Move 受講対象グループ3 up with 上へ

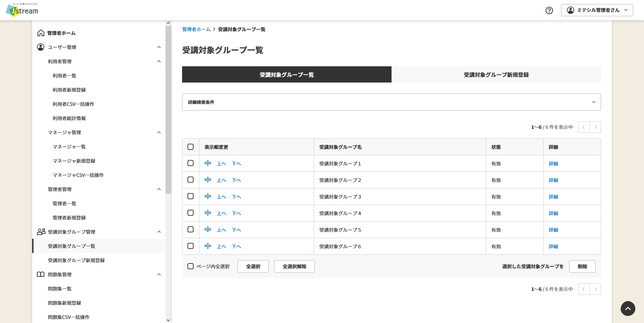point(221,197)
